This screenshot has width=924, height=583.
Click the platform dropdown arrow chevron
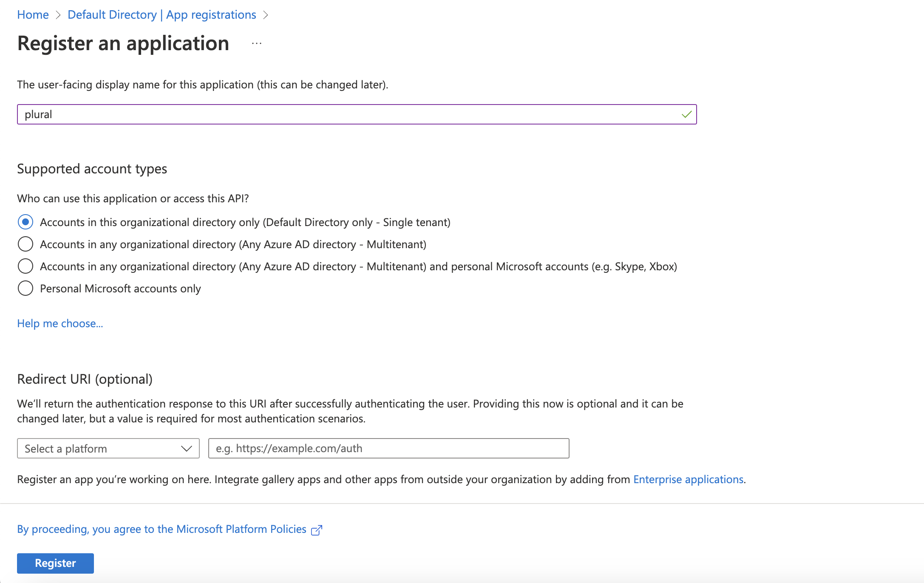pyautogui.click(x=186, y=448)
